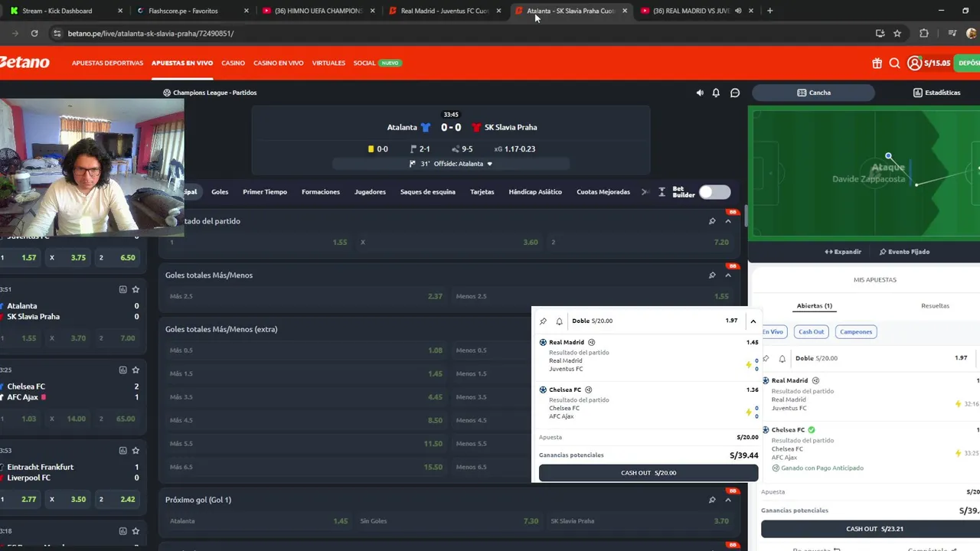Open the user account profile icon
The image size is (980, 551).
(914, 63)
